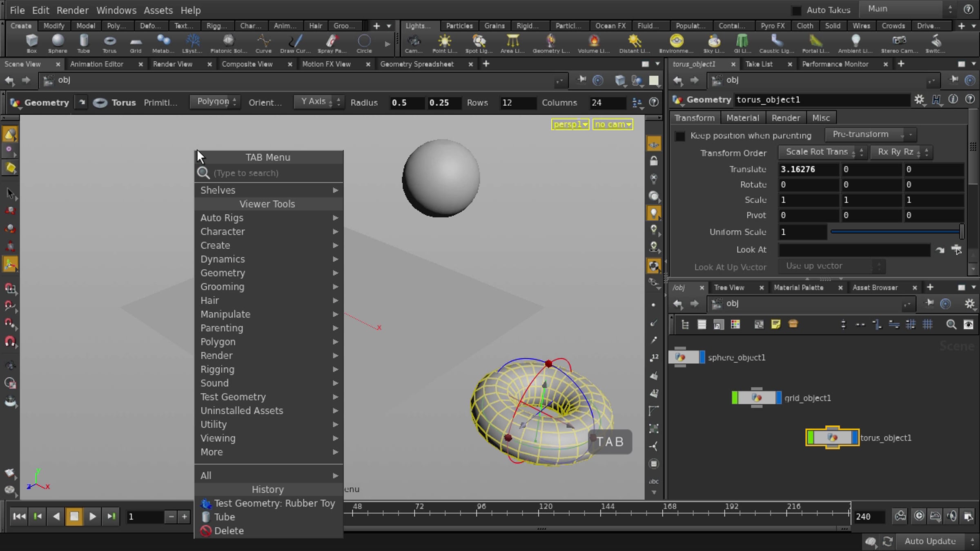980x551 pixels.
Task: Switch to the Material parameter tab
Action: pyautogui.click(x=743, y=118)
